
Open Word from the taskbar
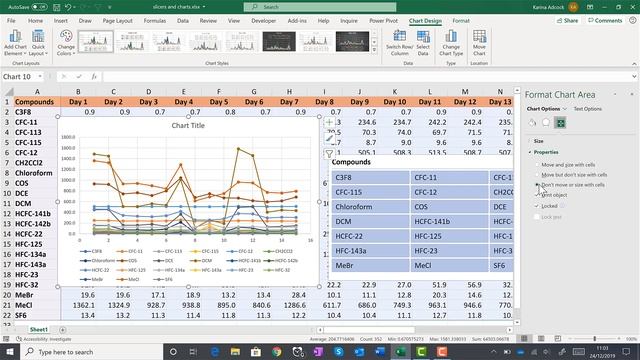click(380, 351)
